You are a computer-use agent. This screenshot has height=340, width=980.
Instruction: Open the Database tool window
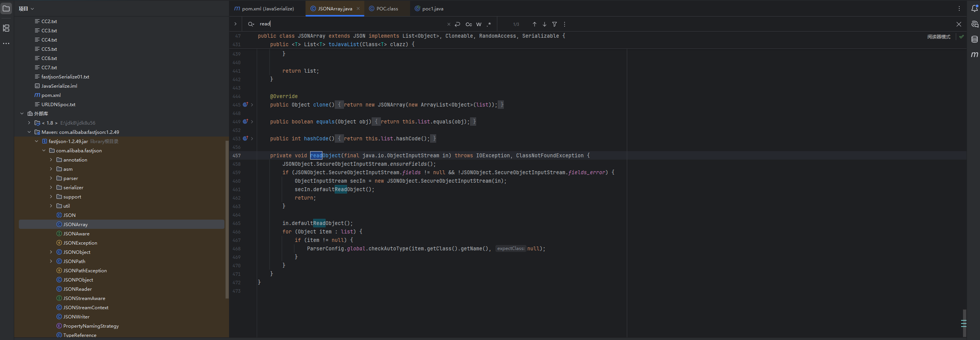pos(974,39)
